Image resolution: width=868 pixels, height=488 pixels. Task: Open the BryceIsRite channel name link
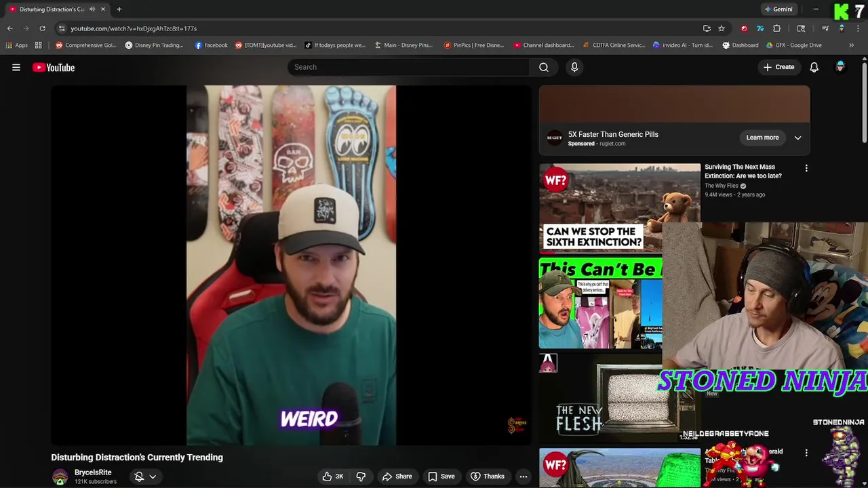tap(93, 472)
